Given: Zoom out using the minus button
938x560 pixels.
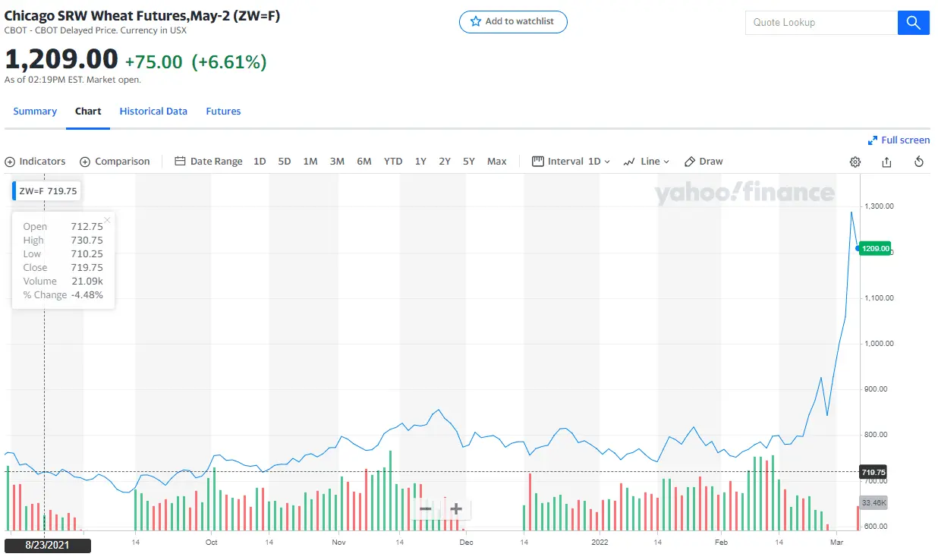Looking at the screenshot, I should click(425, 509).
